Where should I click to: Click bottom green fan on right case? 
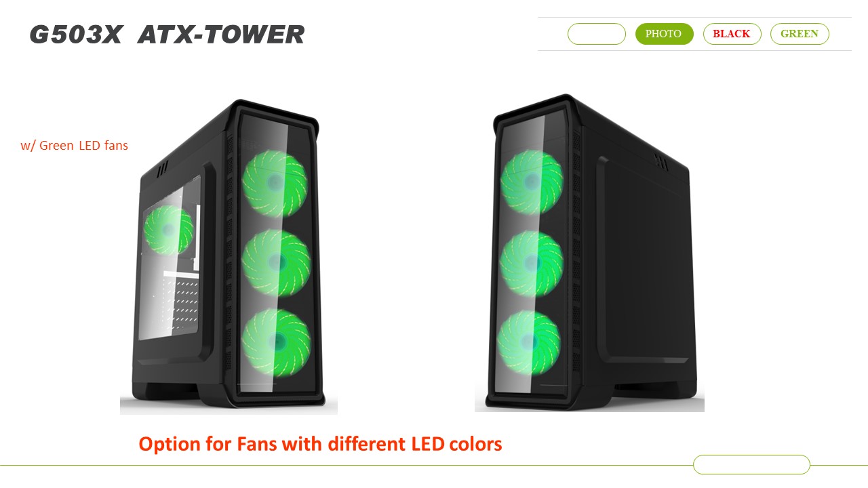pyautogui.click(x=529, y=343)
